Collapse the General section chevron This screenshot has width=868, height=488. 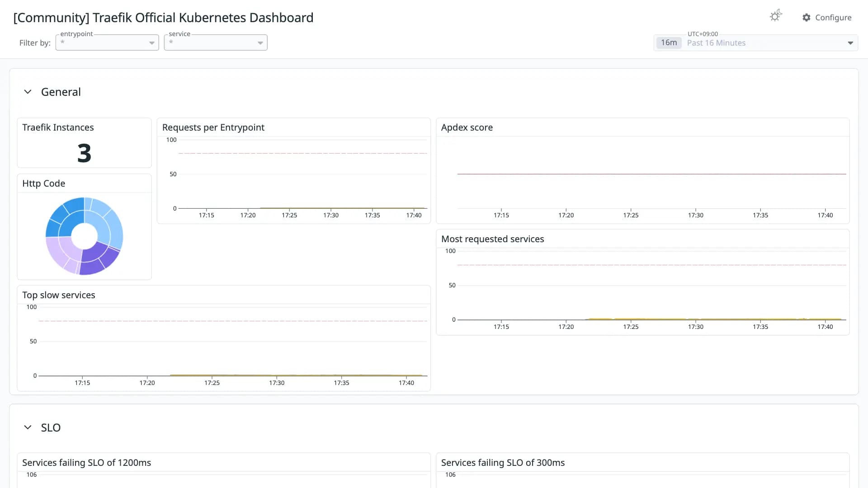coord(28,92)
